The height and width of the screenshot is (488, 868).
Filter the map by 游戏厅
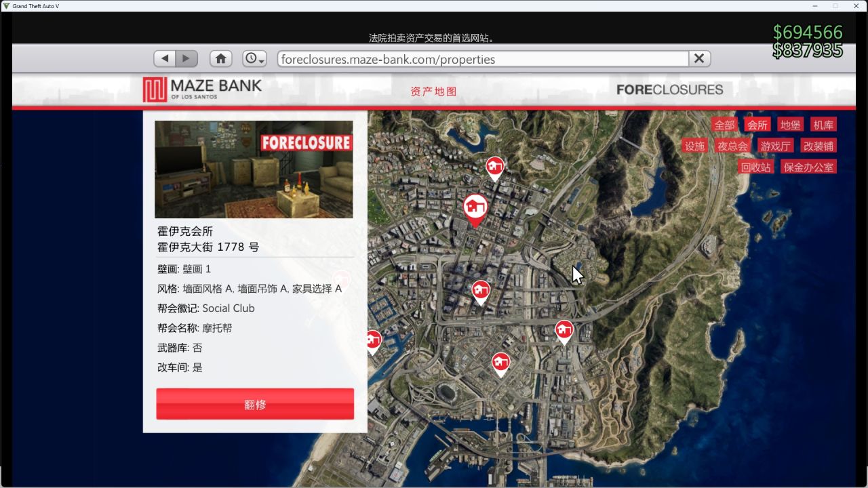pyautogui.click(x=775, y=146)
